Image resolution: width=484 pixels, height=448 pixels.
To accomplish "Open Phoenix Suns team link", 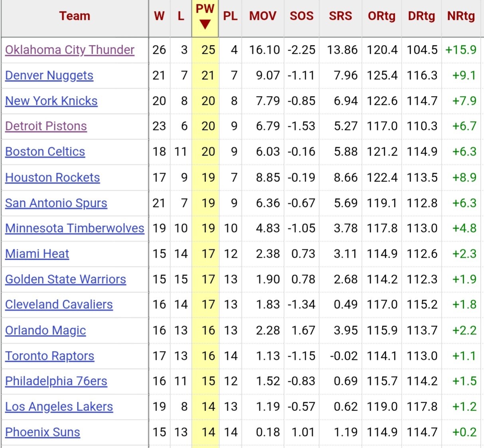I will coord(42,432).
